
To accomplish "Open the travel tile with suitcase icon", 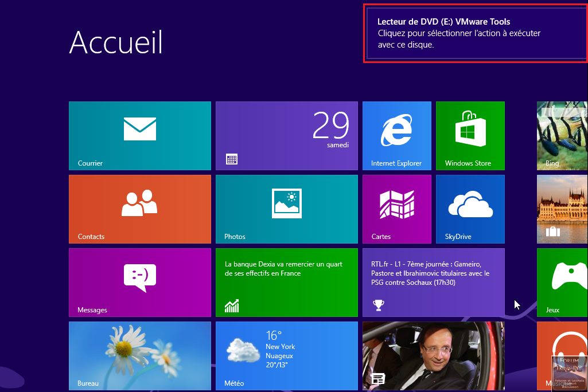I will click(x=562, y=209).
